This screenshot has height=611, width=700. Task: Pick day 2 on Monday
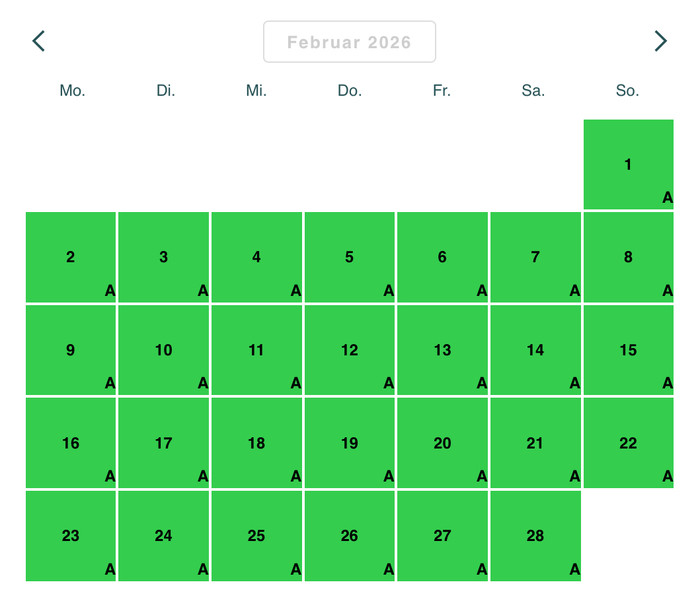[x=71, y=258]
